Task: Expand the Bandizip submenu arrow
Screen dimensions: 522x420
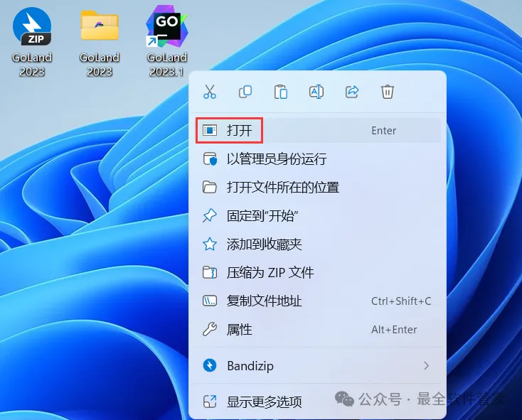Action: tap(427, 366)
